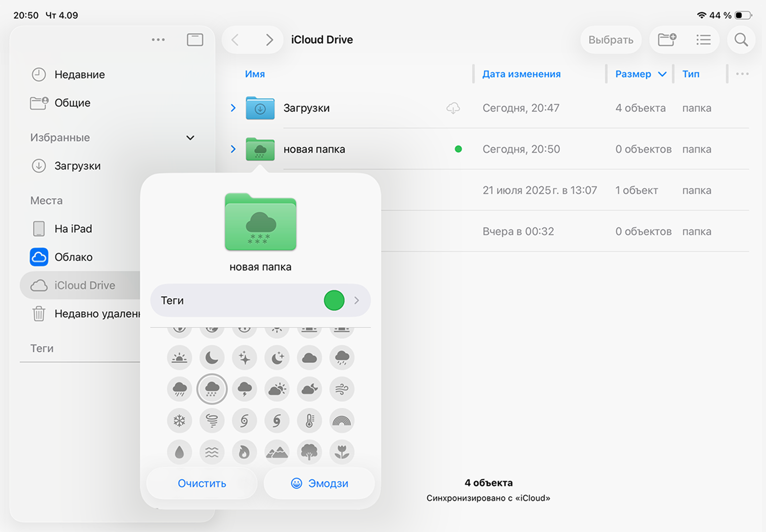This screenshot has width=766, height=532.
Task: Select the sparkles symbol in the grid
Action: (x=244, y=358)
